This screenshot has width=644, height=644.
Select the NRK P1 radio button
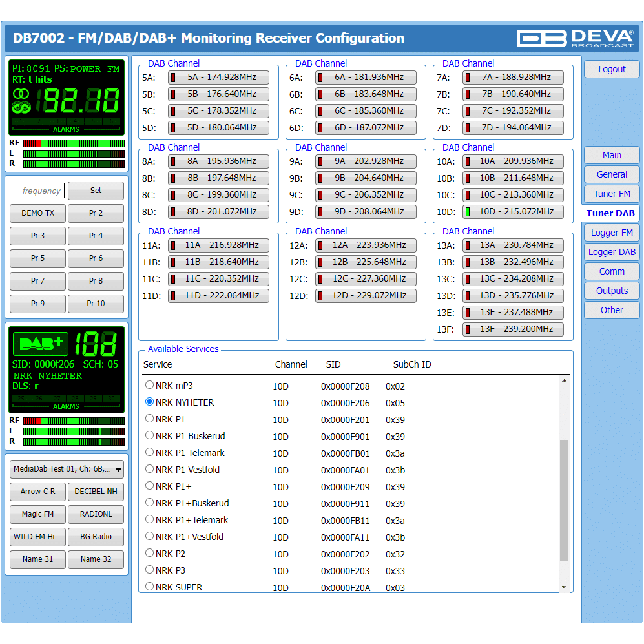pos(150,419)
